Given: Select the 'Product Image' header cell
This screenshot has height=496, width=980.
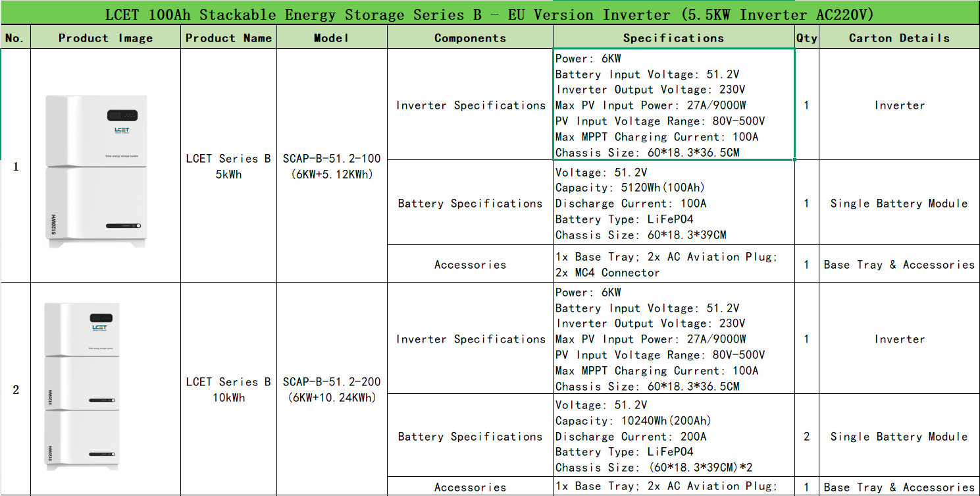Looking at the screenshot, I should (x=105, y=38).
